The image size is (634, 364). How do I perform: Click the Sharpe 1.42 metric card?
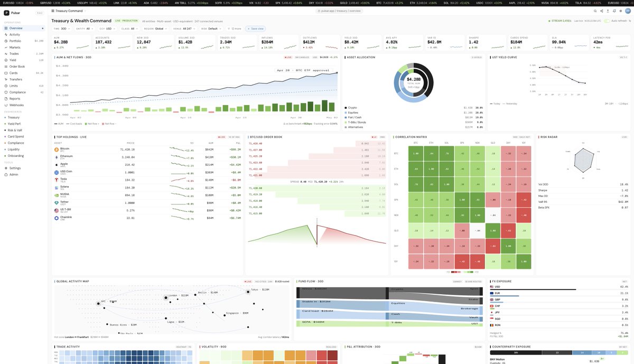[x=486, y=42]
